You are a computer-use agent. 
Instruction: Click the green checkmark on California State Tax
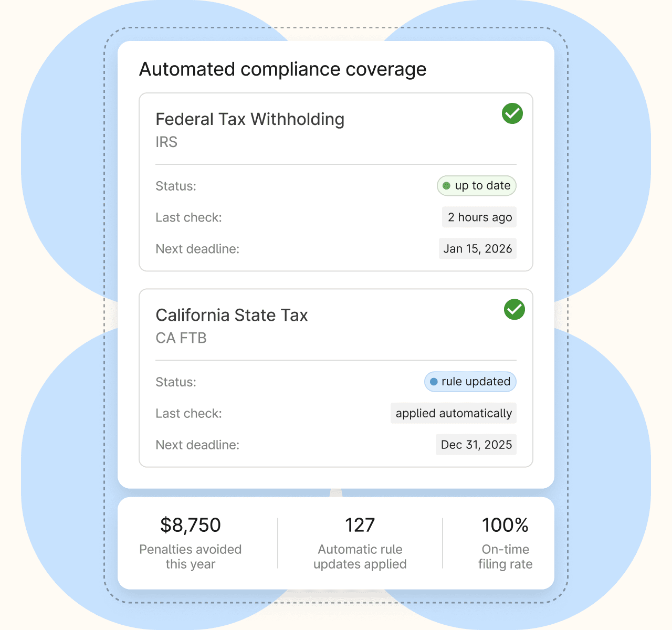(514, 309)
